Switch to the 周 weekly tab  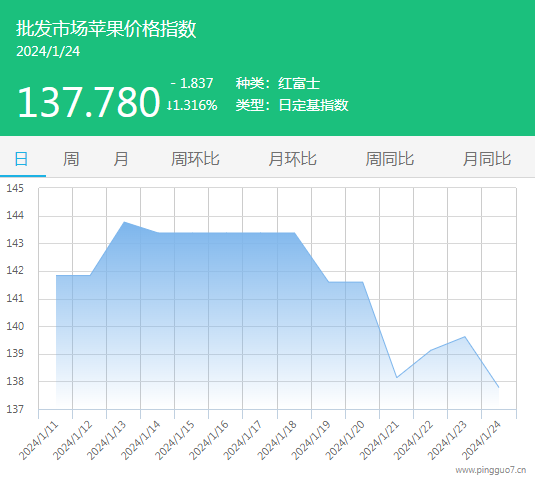[x=71, y=159]
